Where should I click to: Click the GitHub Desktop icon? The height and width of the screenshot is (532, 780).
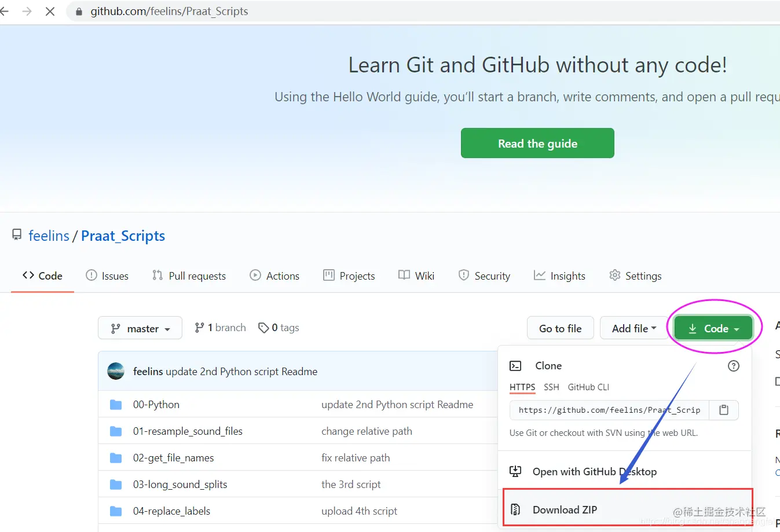515,471
